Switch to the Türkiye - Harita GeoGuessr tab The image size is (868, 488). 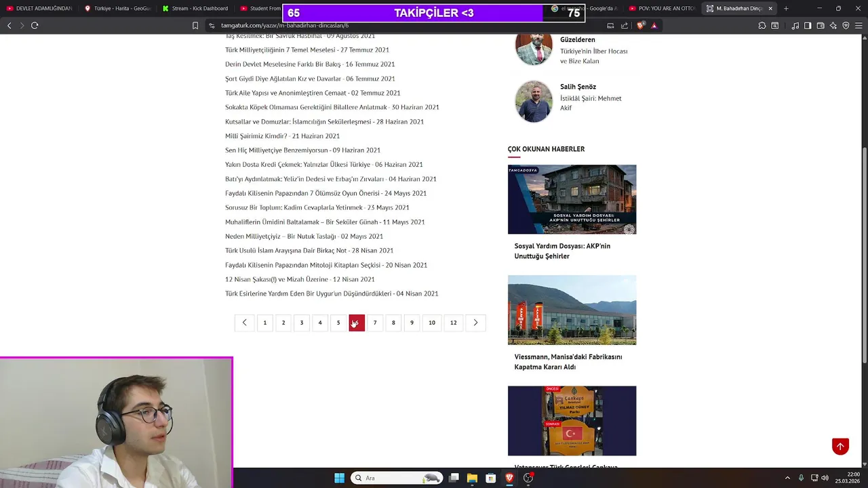pyautogui.click(x=117, y=8)
